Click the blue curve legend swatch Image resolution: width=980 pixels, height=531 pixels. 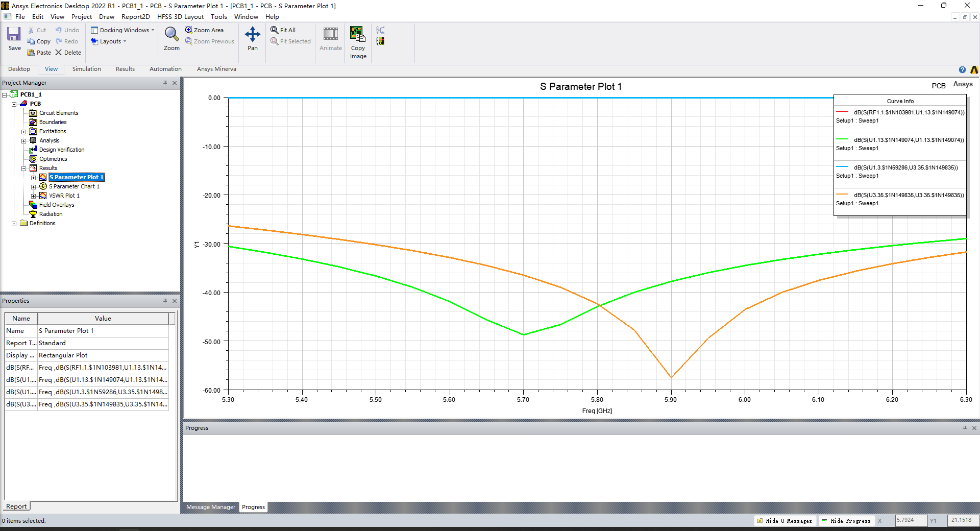coord(842,167)
